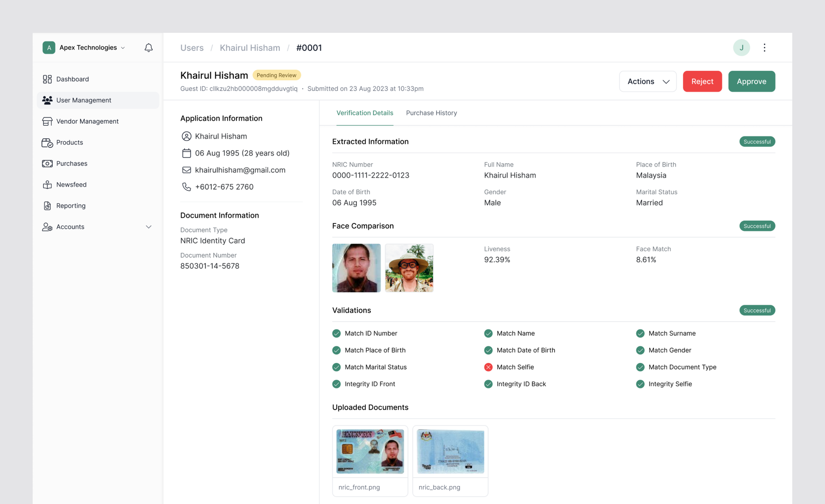Switch to the Purchase History tab

pyautogui.click(x=431, y=113)
